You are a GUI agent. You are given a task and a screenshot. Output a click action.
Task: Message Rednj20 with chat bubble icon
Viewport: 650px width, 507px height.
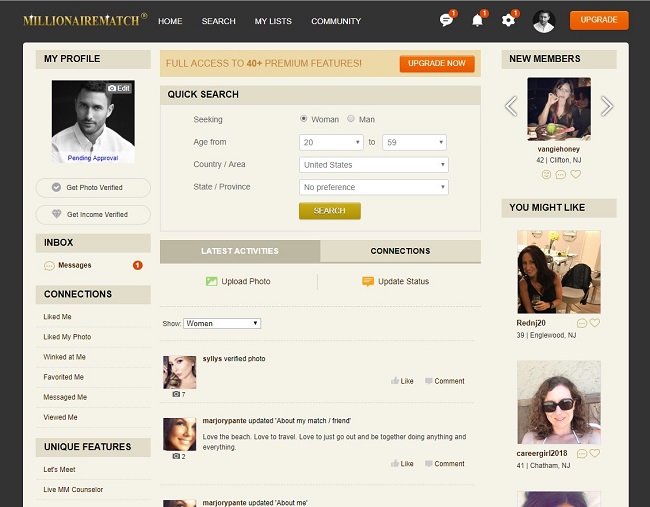point(582,323)
